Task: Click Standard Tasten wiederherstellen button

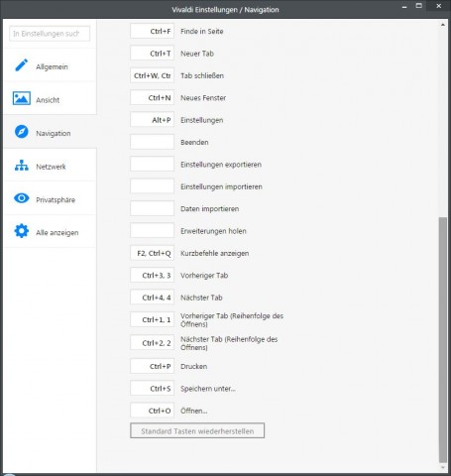Action: pos(197,430)
